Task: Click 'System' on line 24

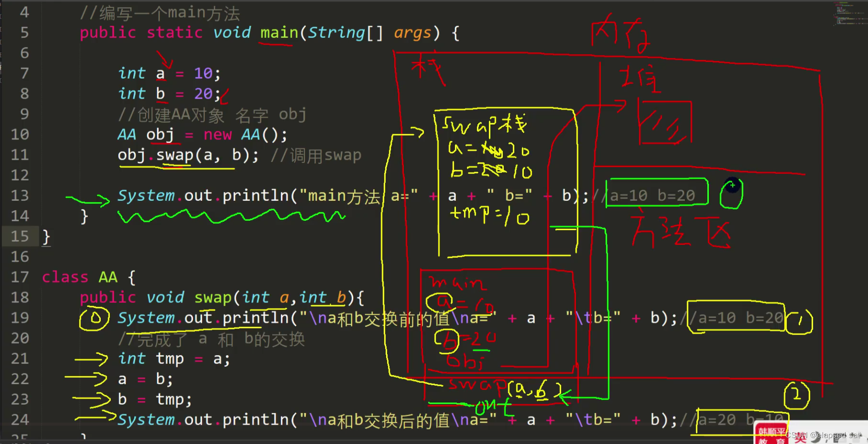Action: pyautogui.click(x=146, y=420)
